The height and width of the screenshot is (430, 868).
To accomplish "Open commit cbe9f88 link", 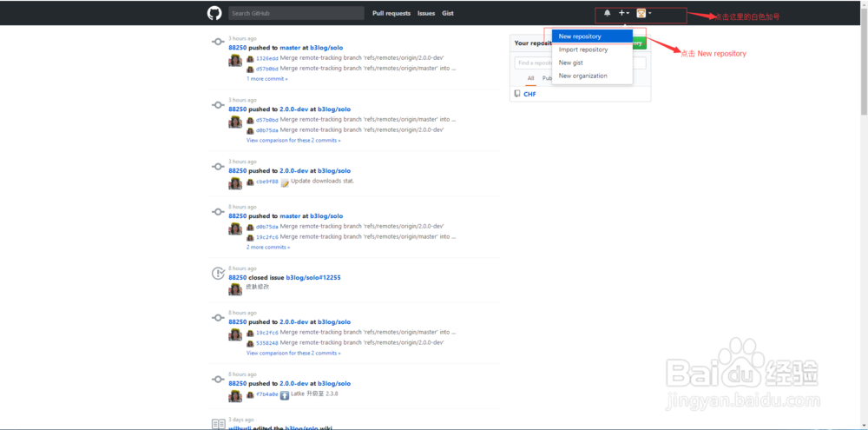I will (267, 182).
